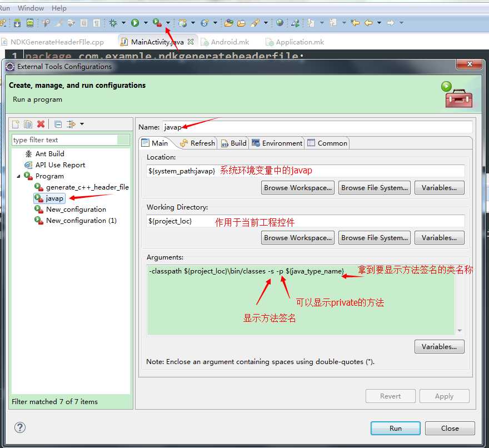Select New_configuration (1) entry
The height and width of the screenshot is (448, 489).
point(81,221)
